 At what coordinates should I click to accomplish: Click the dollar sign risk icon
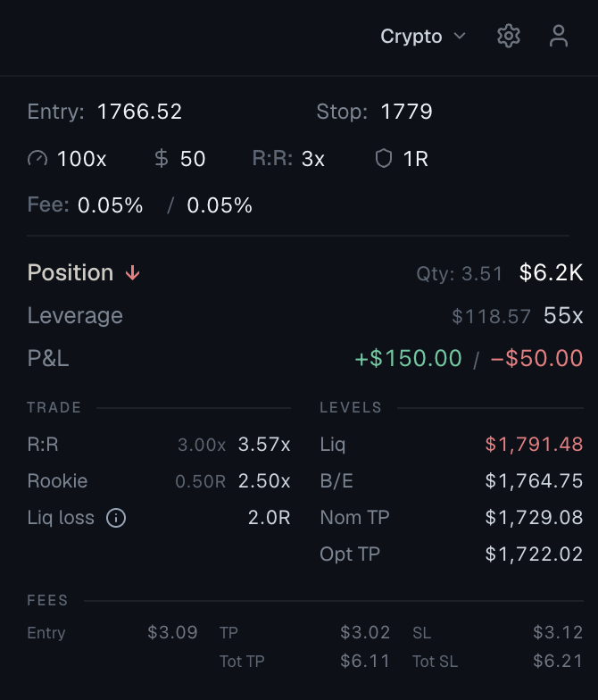pos(161,159)
